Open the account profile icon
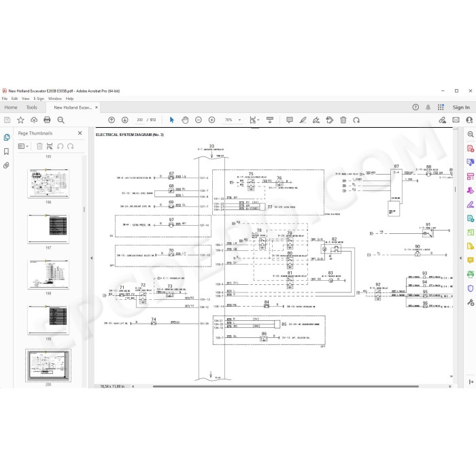 coord(469,120)
